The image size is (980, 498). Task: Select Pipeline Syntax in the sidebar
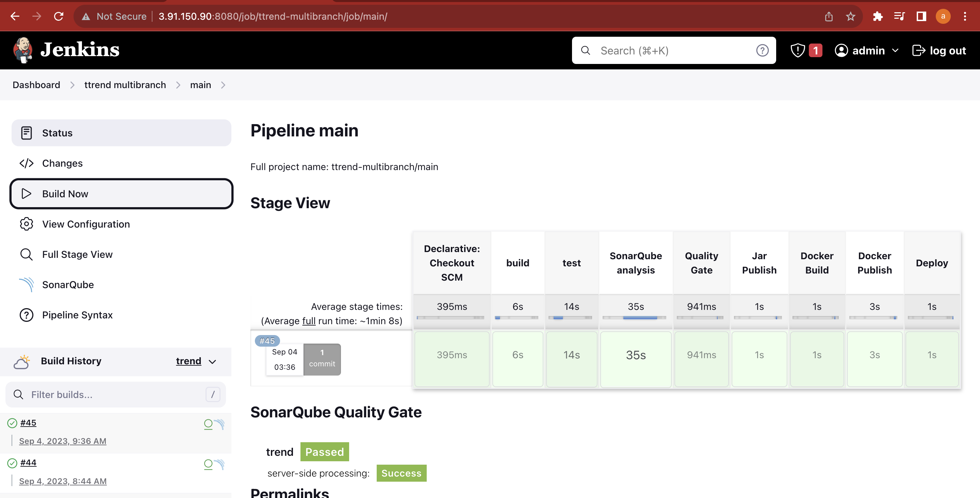click(77, 315)
